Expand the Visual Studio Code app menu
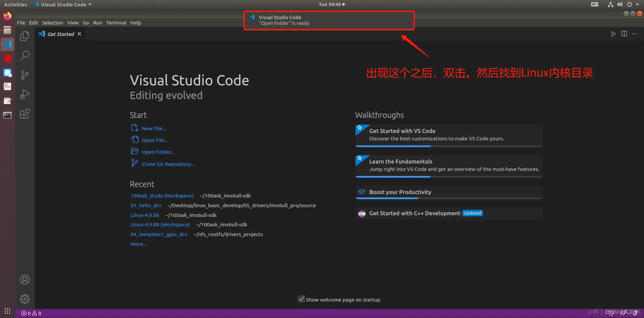 click(63, 4)
